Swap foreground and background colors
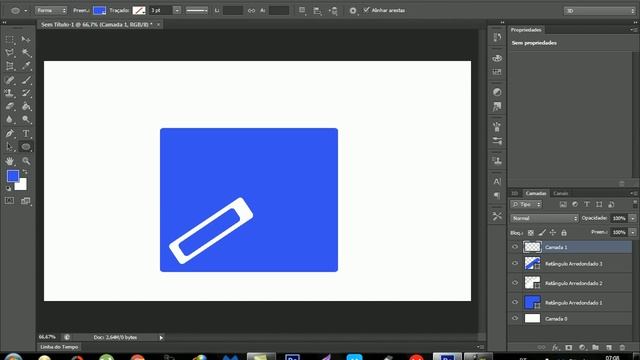The width and height of the screenshot is (640, 360). [25, 172]
